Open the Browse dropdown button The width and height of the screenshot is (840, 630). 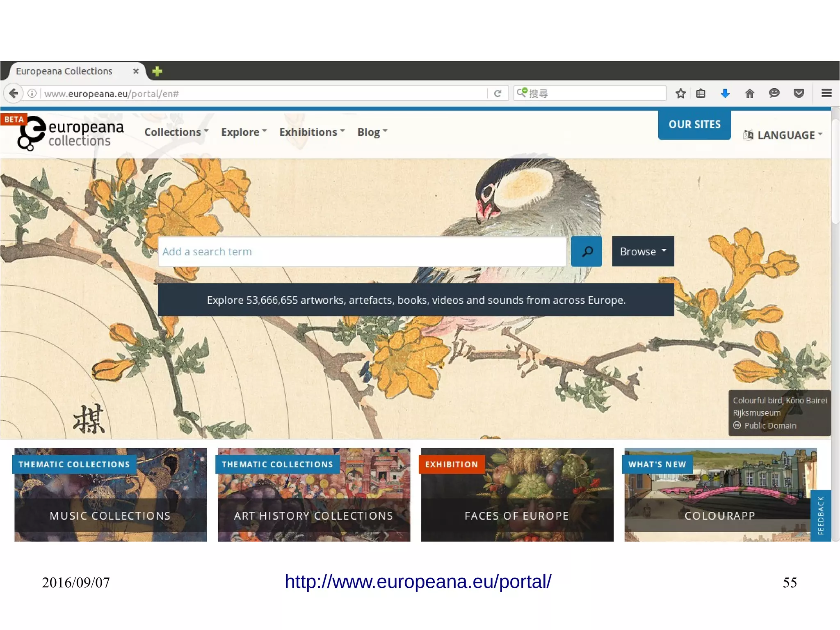643,251
